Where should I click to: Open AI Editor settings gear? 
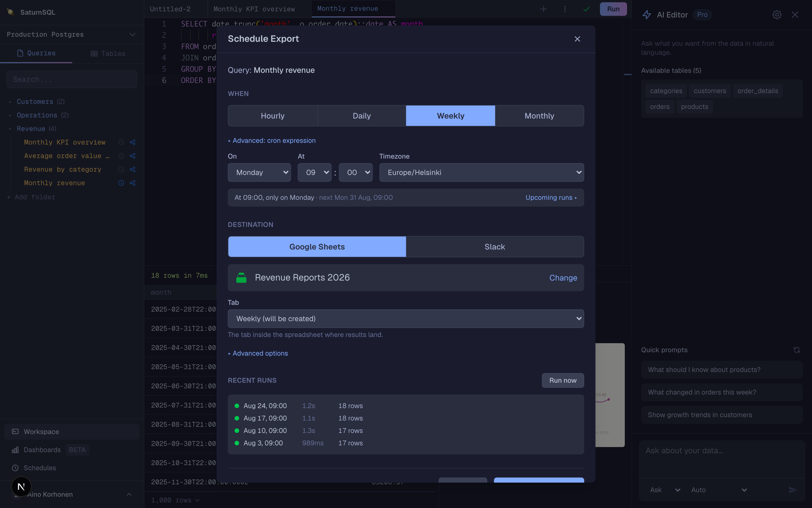[x=777, y=15]
